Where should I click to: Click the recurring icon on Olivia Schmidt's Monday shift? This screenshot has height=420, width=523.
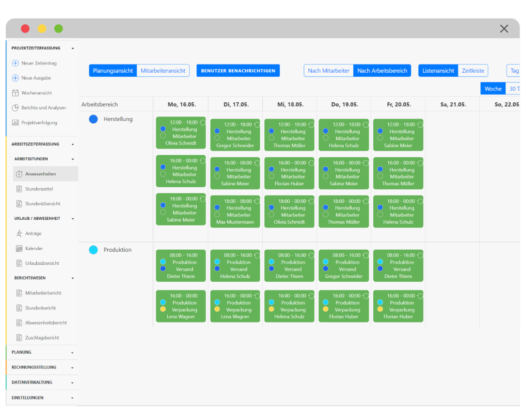coord(203,123)
